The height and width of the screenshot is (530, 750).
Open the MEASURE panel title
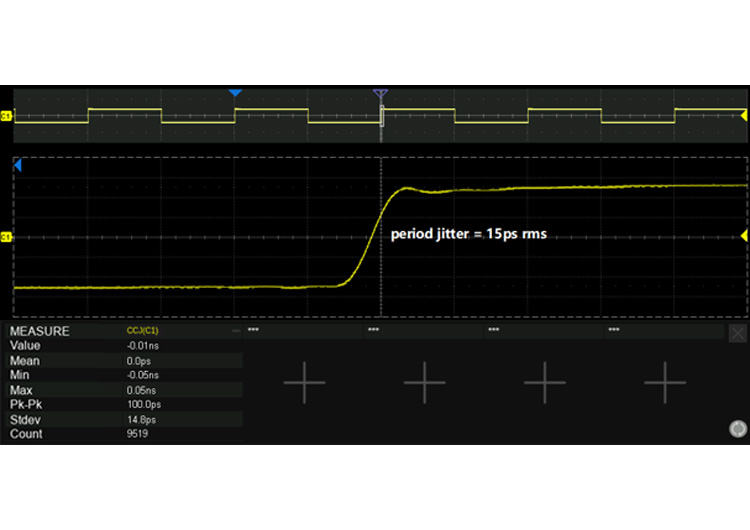pyautogui.click(x=39, y=330)
